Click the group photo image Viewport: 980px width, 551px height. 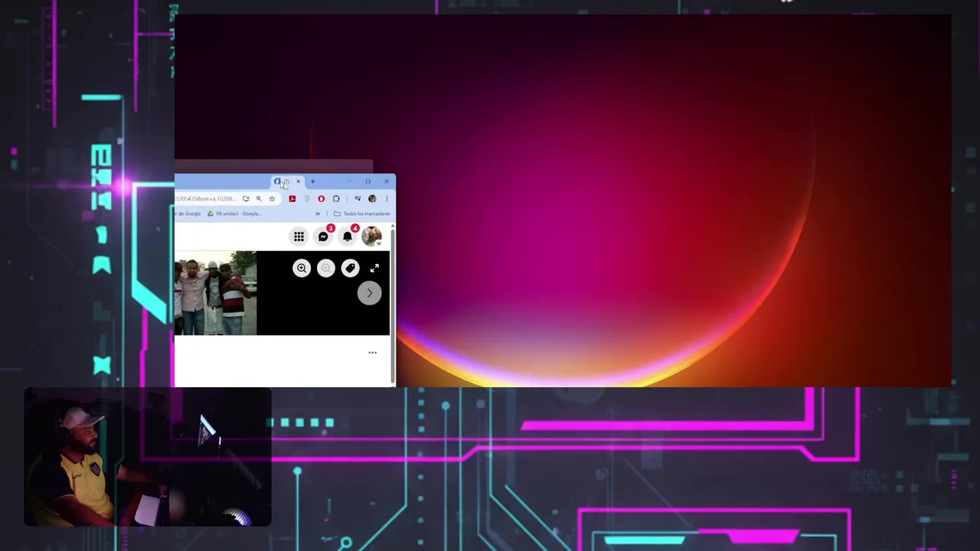(216, 293)
